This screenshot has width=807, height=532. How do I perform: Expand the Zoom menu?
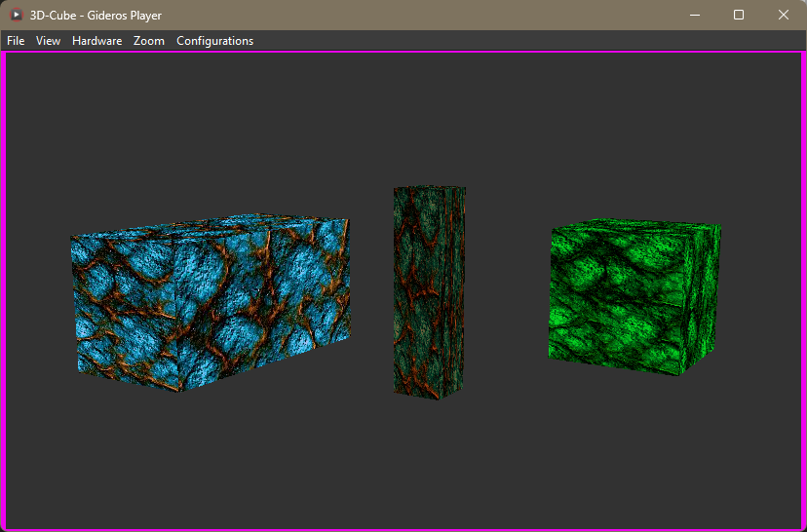(x=149, y=41)
